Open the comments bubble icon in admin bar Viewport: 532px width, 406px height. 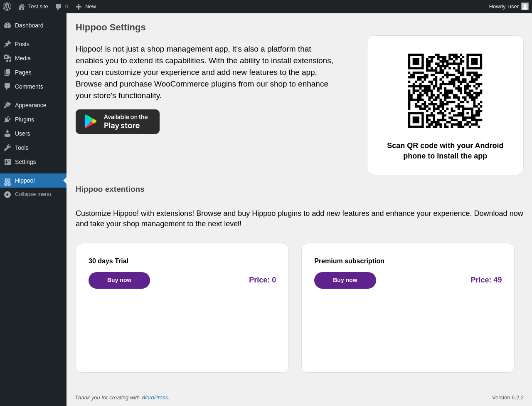tap(59, 7)
